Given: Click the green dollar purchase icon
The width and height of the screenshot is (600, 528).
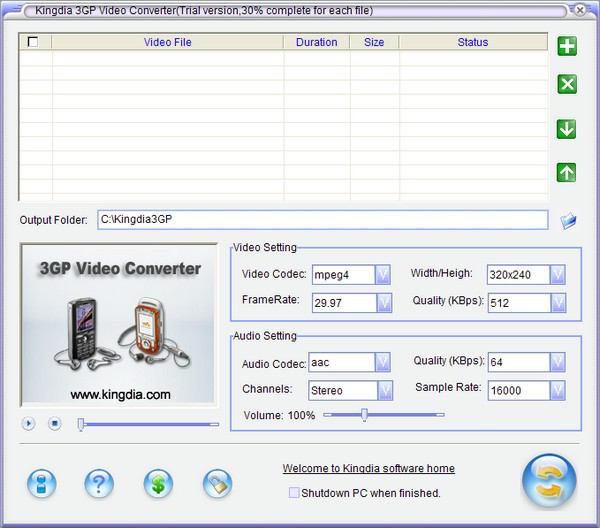Looking at the screenshot, I should [x=158, y=484].
